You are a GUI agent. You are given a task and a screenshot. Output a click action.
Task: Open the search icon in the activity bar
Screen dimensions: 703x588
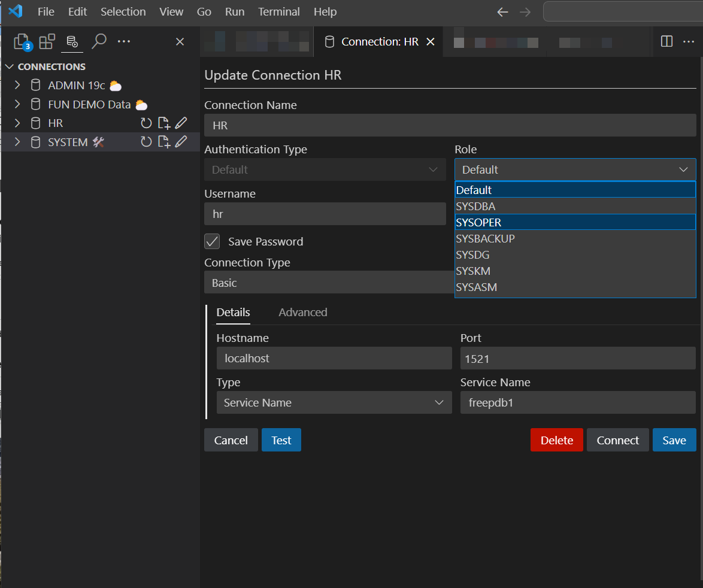tap(99, 41)
